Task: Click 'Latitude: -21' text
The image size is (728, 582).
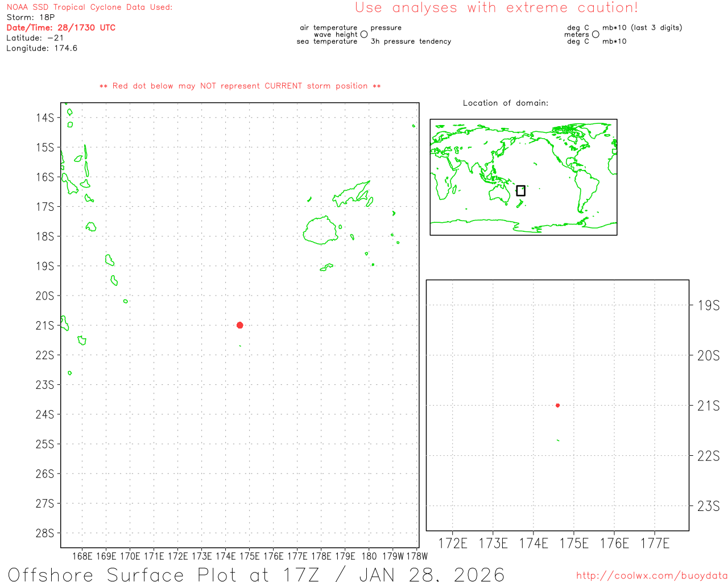Action: click(x=35, y=38)
